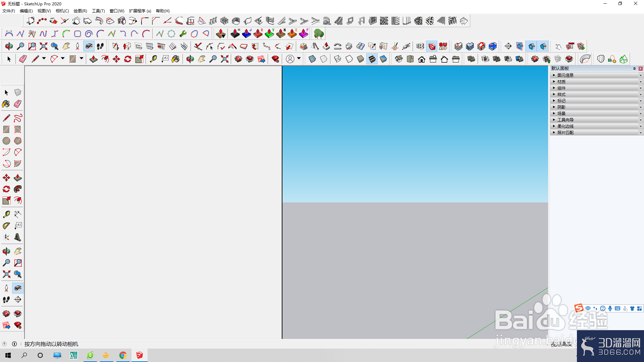Click the green tree icon in toolbar
The image size is (644, 362).
click(319, 34)
